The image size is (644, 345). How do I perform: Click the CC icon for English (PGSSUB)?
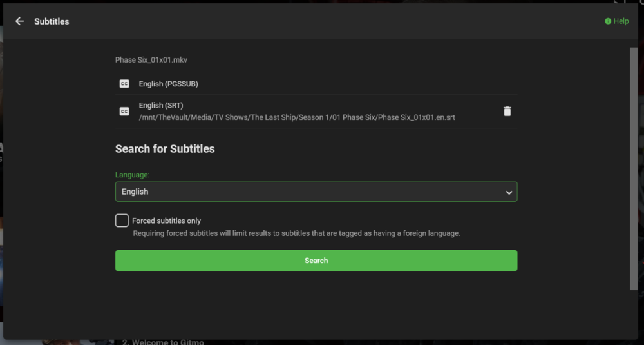[124, 84]
